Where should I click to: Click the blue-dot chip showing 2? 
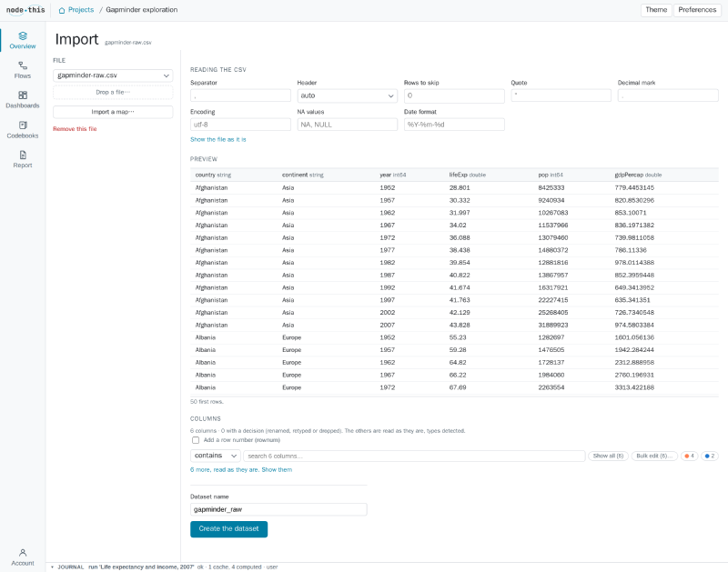click(x=710, y=456)
